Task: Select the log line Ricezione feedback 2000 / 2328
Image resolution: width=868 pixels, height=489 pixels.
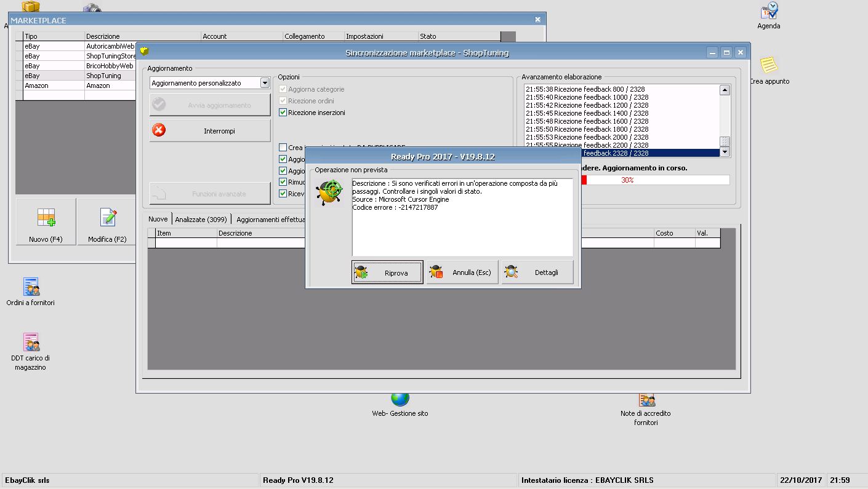Action: coord(622,137)
